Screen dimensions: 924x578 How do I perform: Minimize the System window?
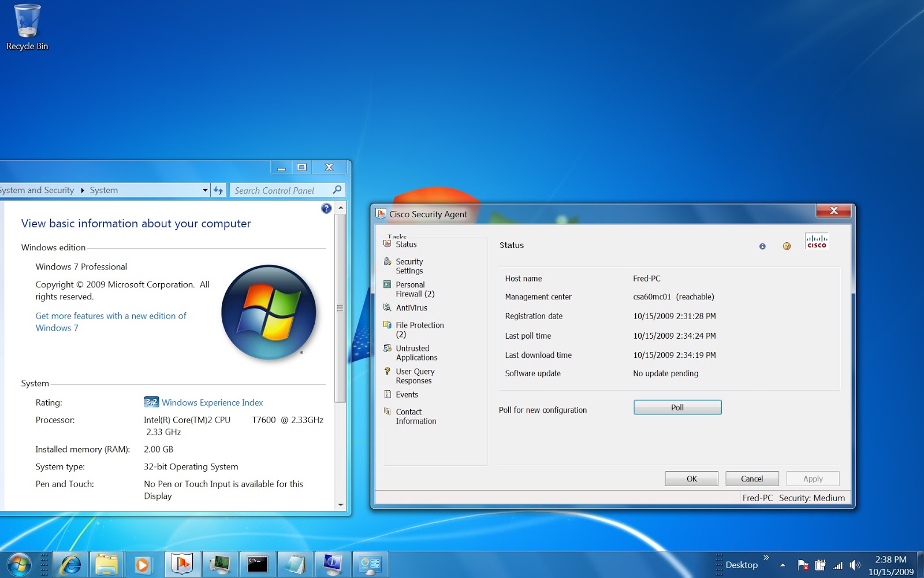(281, 167)
